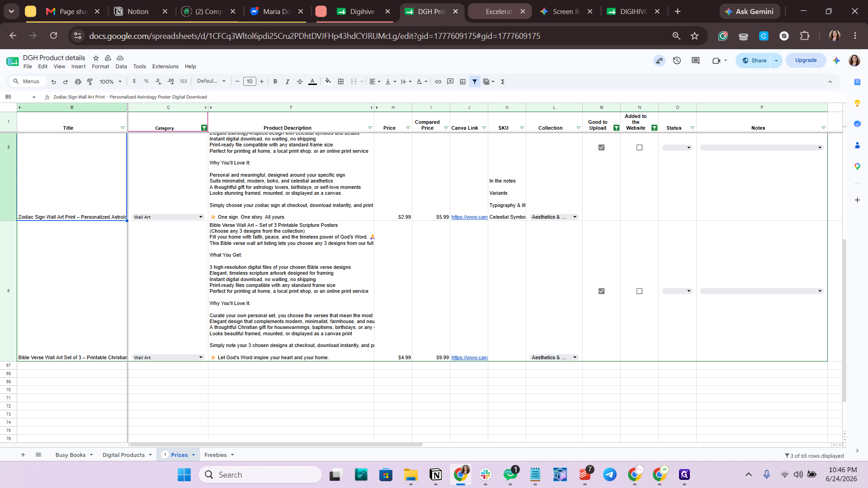Star the DGH Product details document
Image resolution: width=868 pixels, height=488 pixels.
[96, 58]
